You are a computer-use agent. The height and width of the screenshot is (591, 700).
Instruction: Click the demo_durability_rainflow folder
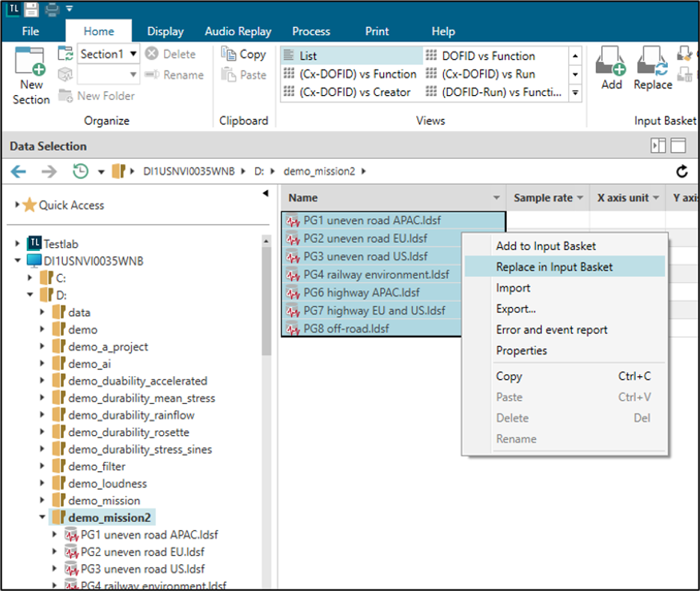[x=131, y=415]
